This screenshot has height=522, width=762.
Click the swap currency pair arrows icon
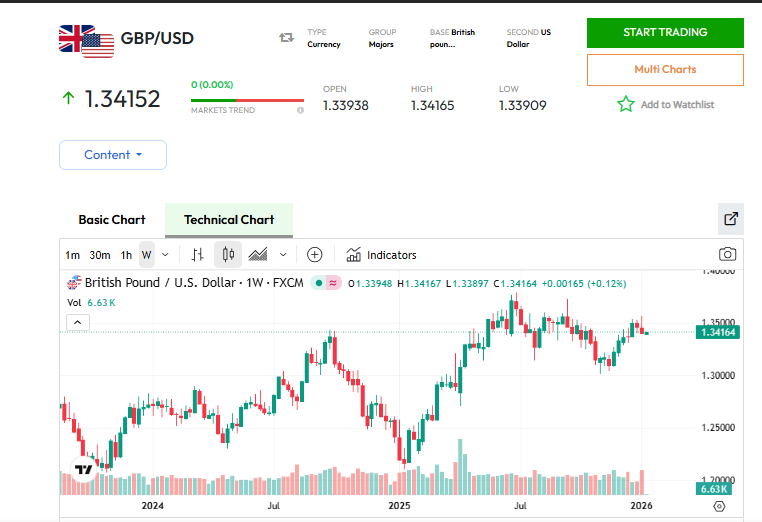[x=287, y=38]
